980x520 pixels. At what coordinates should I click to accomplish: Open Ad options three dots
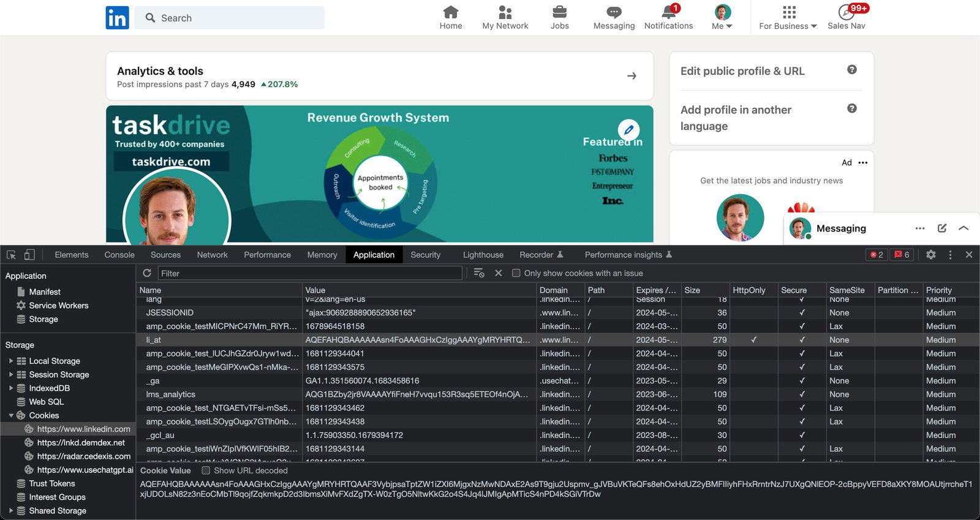(863, 162)
